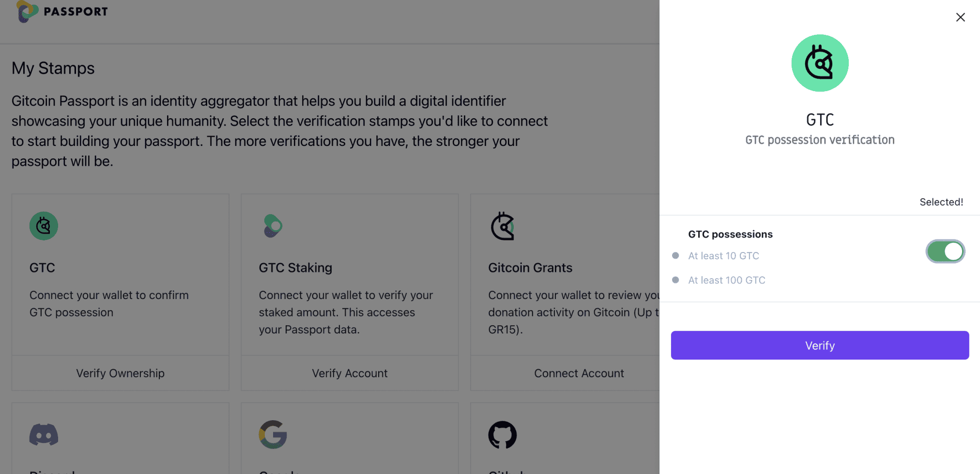Click the Selected! label
Screen dimensions: 980x474
pos(941,202)
